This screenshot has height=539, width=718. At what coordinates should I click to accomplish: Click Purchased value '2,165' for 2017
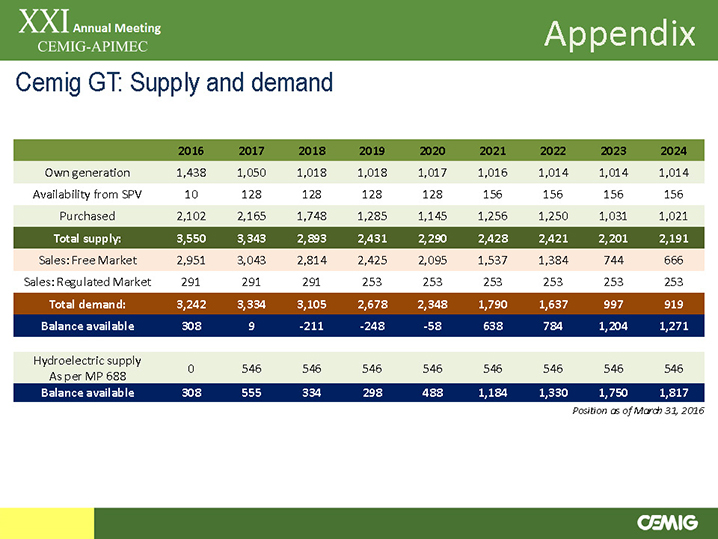pos(251,216)
